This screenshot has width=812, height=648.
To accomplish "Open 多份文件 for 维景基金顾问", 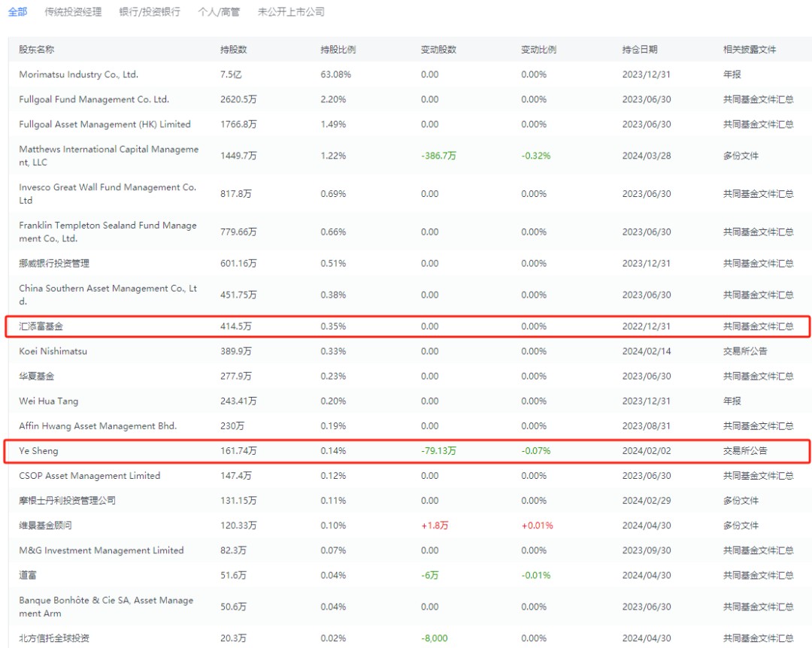I will pos(741,525).
